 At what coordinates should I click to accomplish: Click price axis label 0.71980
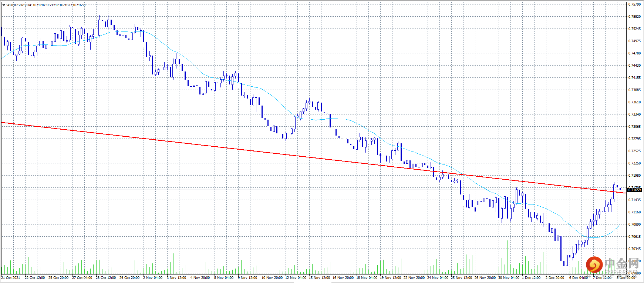(635, 176)
